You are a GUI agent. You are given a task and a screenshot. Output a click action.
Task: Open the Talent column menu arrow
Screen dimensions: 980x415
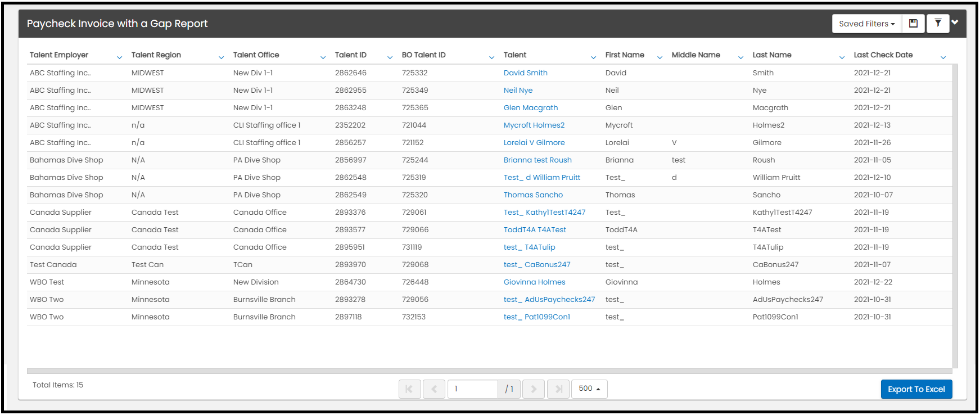pos(593,57)
